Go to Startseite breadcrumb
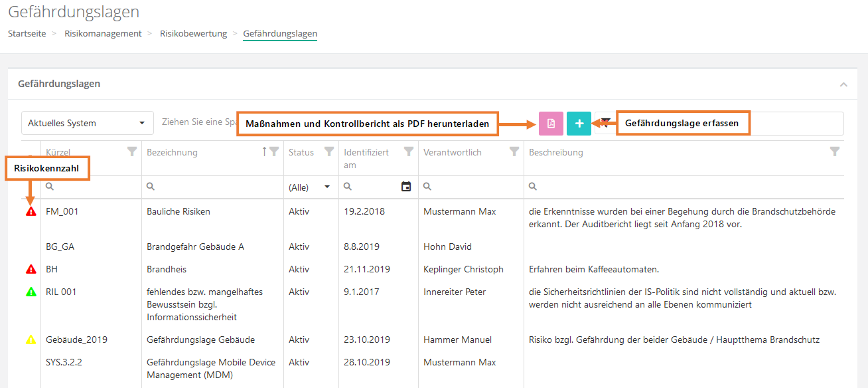 (27, 33)
